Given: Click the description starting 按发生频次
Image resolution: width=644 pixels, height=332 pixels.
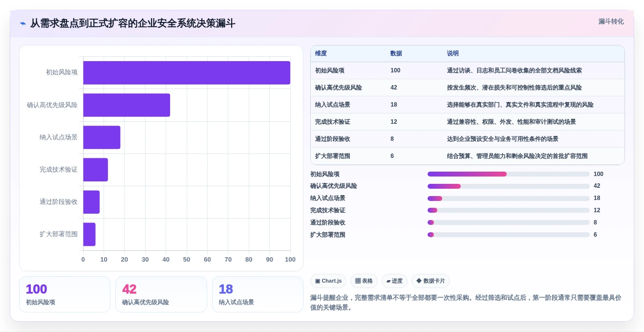Looking at the screenshot, I should (515, 88).
